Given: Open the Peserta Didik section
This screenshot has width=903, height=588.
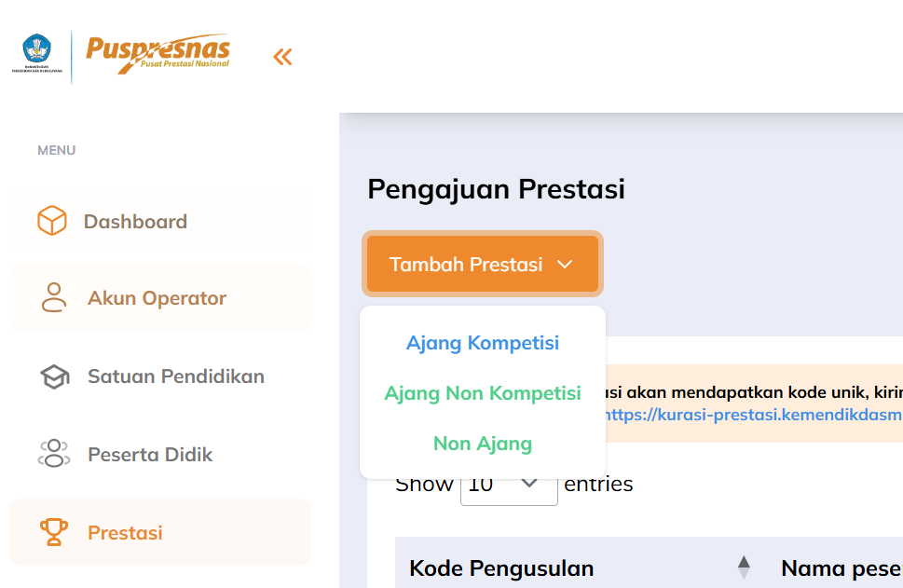Looking at the screenshot, I should click(150, 455).
